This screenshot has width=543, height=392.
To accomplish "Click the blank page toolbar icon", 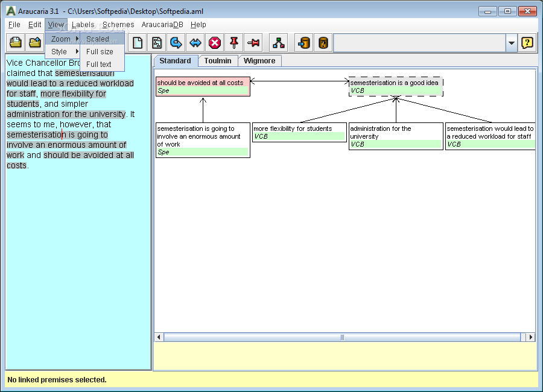I will pos(138,43).
